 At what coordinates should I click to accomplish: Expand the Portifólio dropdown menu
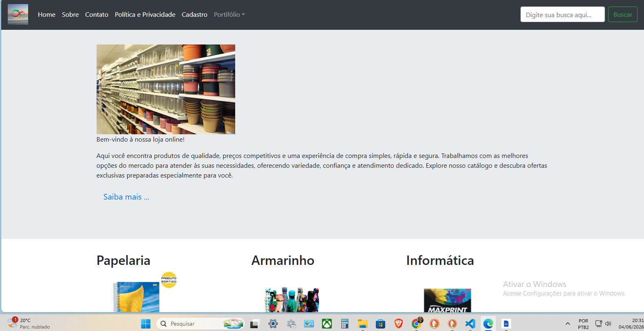click(229, 14)
